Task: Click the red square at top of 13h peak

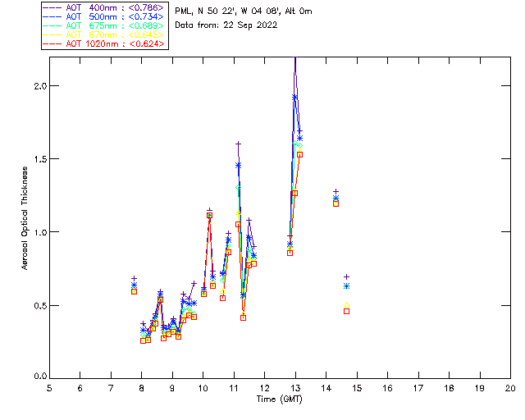Action: 299,154
